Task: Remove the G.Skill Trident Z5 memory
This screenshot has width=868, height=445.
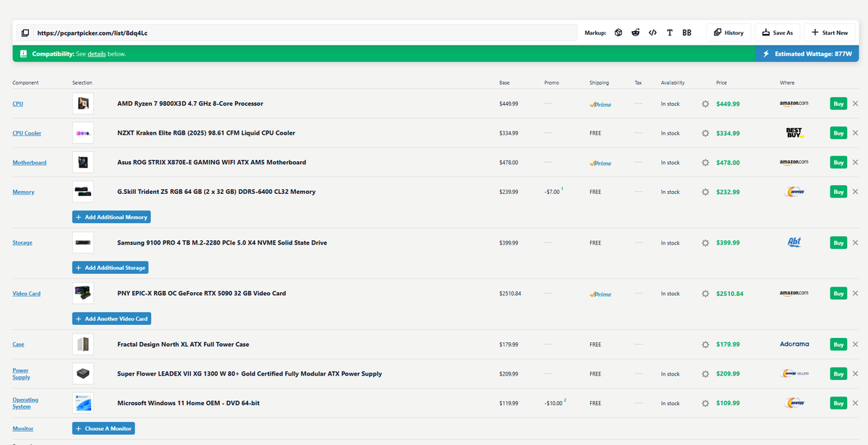Action: pyautogui.click(x=856, y=192)
